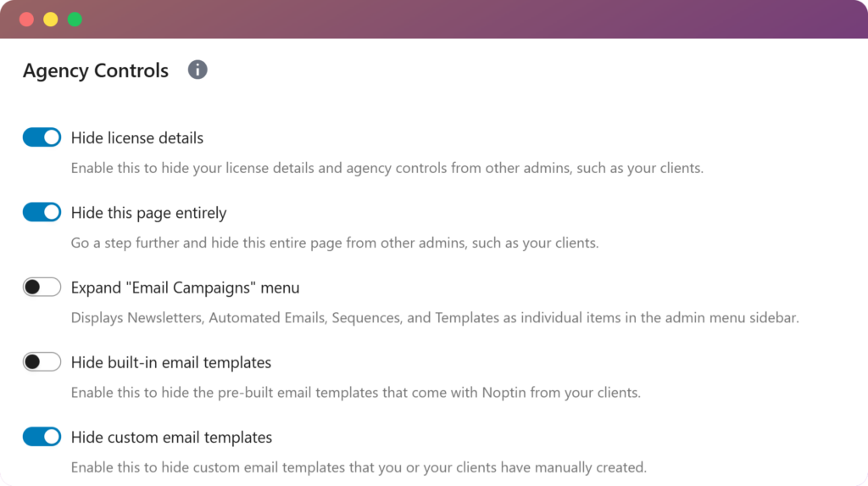Turn off the Hide license details switch
This screenshot has height=486, width=868.
pos(42,137)
